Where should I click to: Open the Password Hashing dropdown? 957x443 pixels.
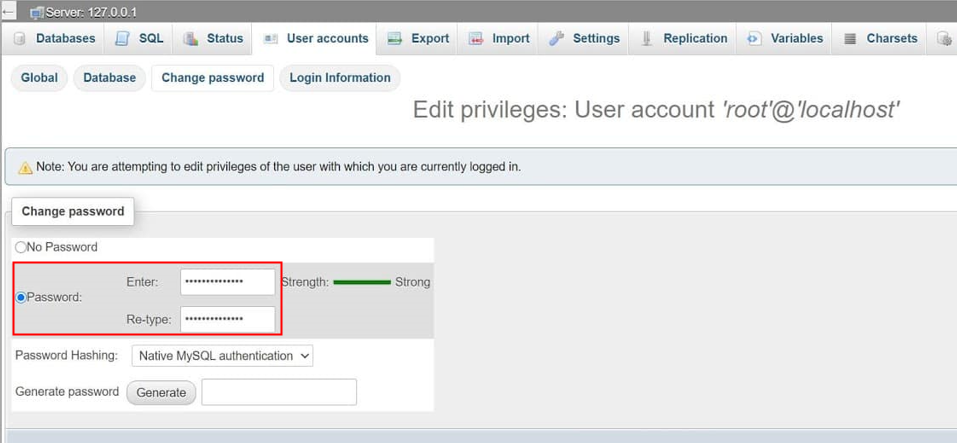coord(222,356)
